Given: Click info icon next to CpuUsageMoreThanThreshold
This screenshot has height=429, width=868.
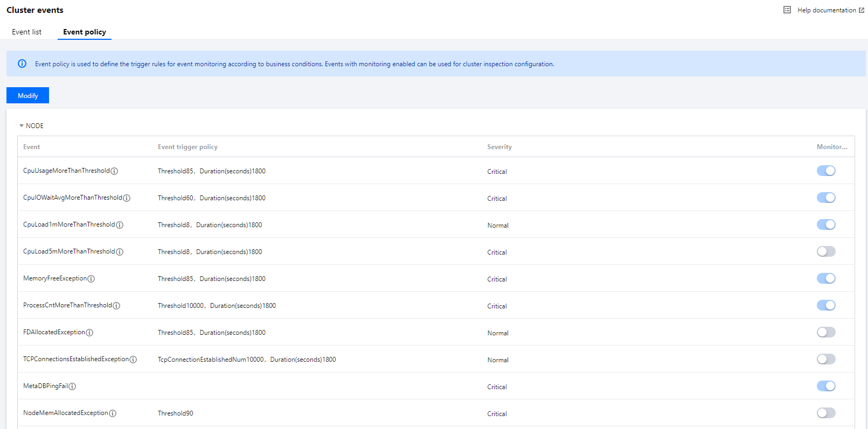Looking at the screenshot, I should click(114, 171).
